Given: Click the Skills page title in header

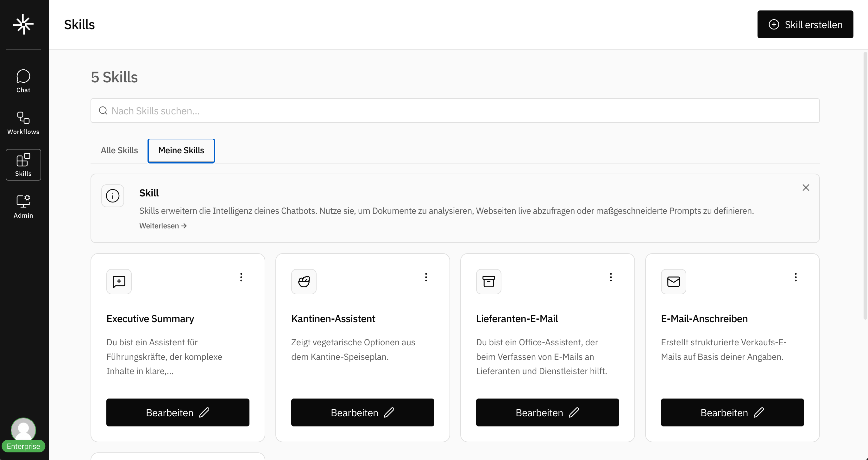Looking at the screenshot, I should click(x=79, y=25).
